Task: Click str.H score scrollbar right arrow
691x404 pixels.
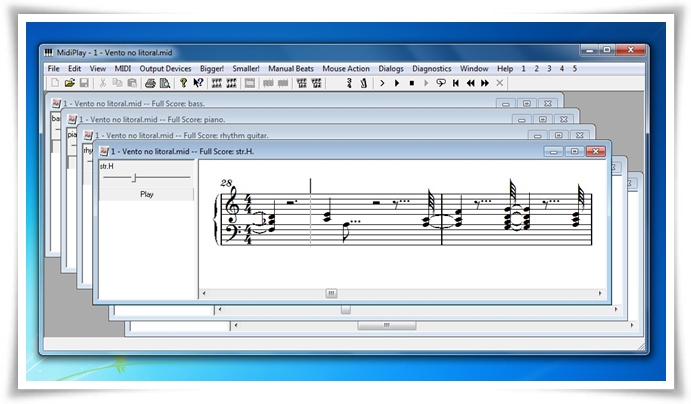Action: coord(600,293)
